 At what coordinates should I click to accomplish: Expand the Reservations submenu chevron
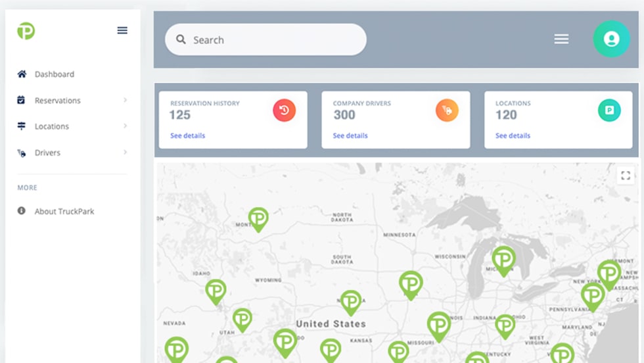coord(125,100)
